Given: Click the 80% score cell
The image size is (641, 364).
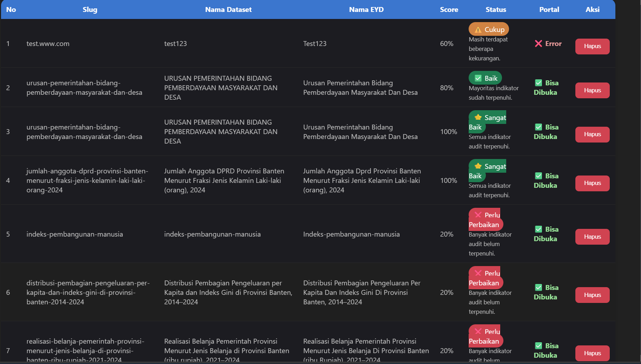Looking at the screenshot, I should click(447, 88).
